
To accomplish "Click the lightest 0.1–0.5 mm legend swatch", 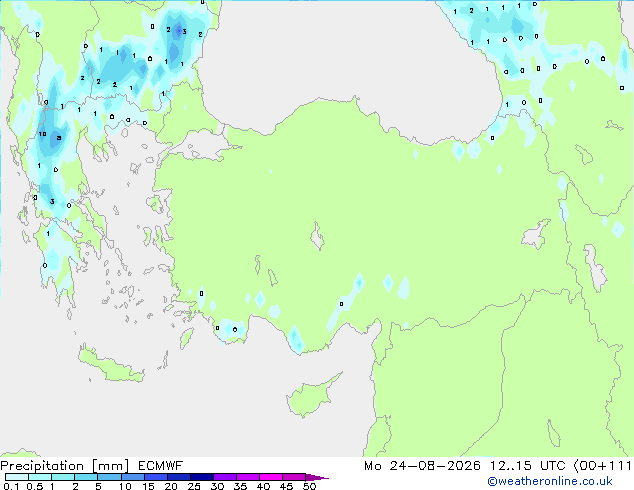I will tap(17, 477).
